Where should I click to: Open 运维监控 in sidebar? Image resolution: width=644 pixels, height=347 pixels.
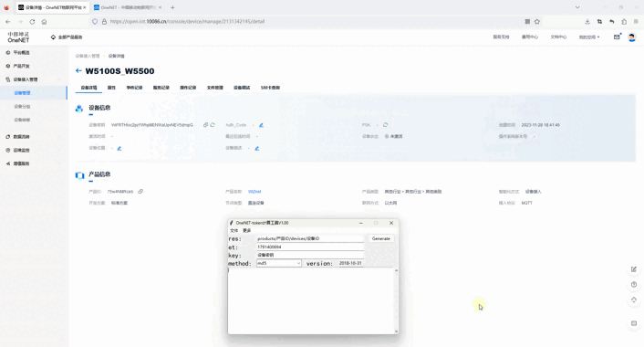click(21, 150)
